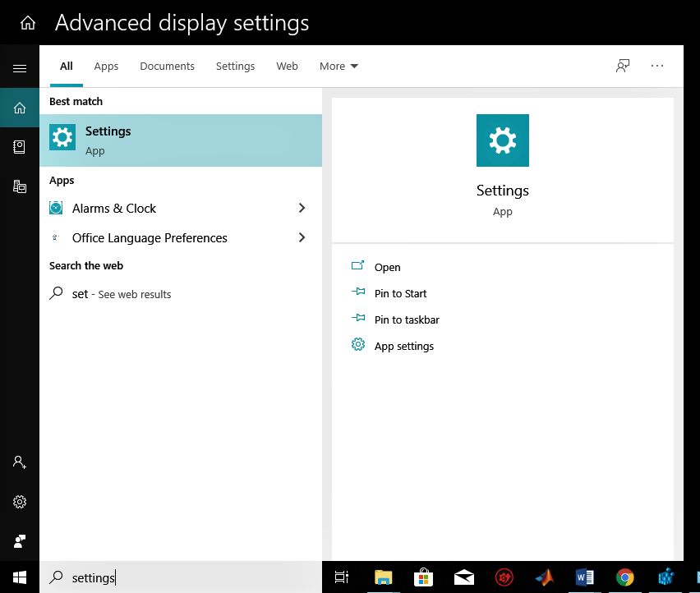Open Google Chrome from the taskbar

pyautogui.click(x=625, y=577)
